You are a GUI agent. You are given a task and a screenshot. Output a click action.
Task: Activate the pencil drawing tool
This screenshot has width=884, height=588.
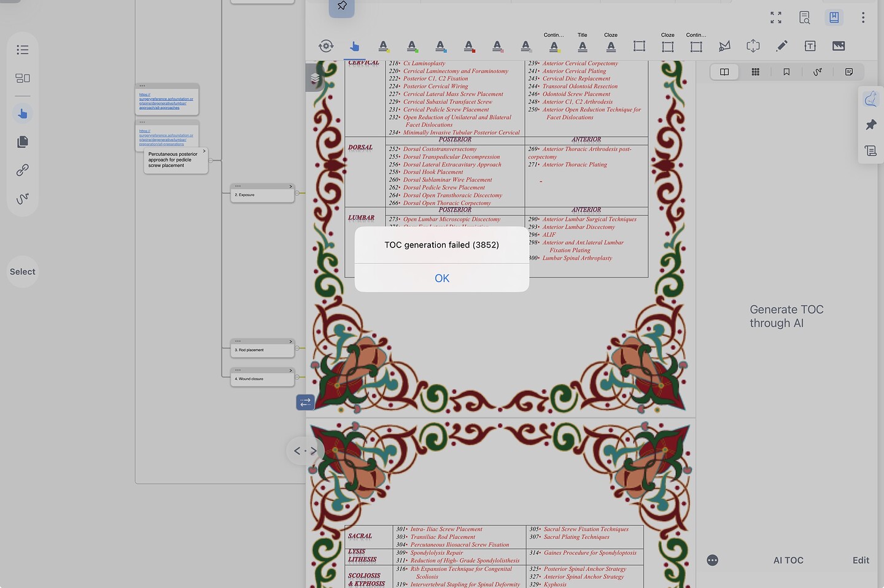point(781,46)
